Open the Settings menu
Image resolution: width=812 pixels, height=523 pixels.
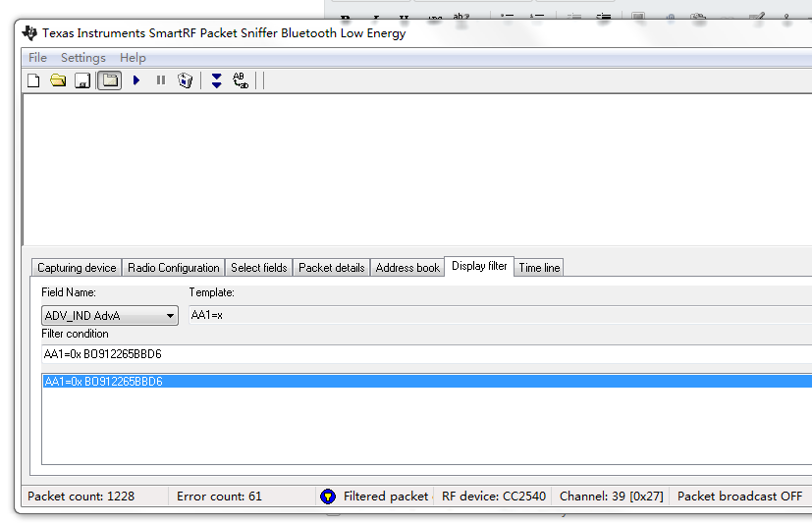point(83,58)
